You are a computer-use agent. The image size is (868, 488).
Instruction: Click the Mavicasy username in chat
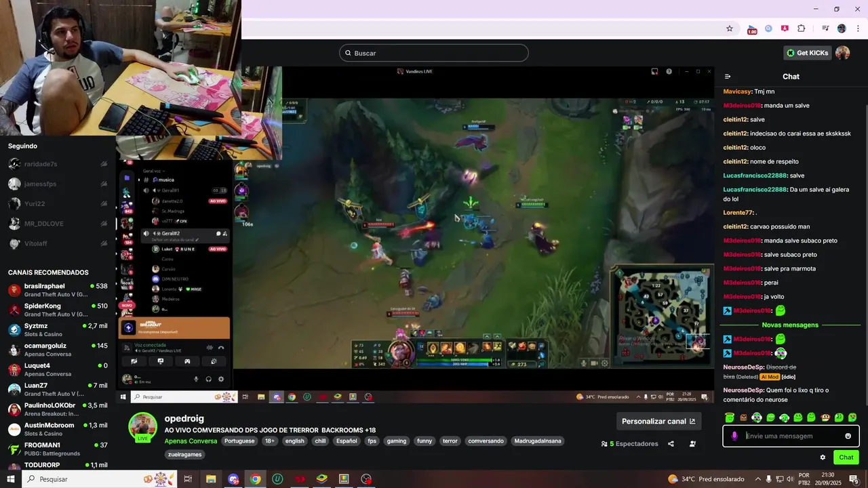click(737, 91)
